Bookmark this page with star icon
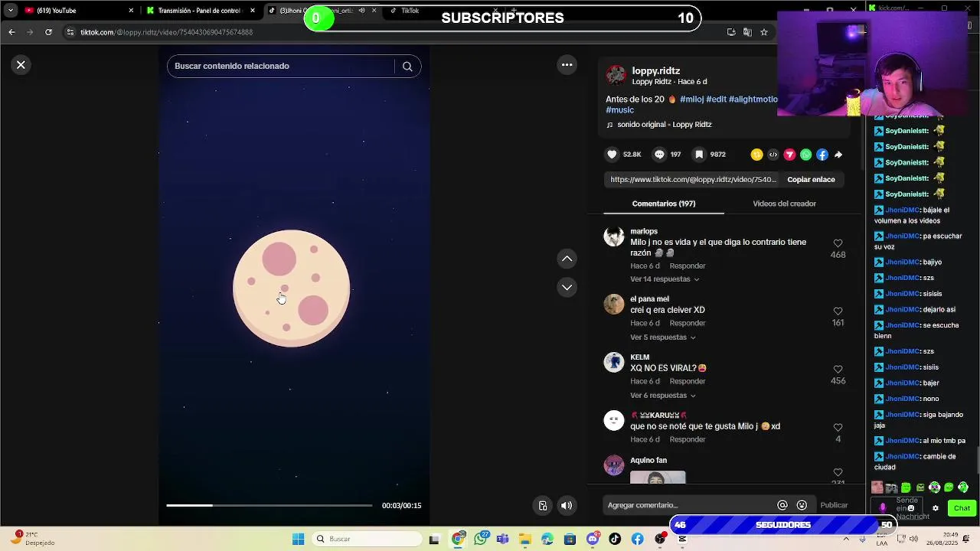This screenshot has height=551, width=980. [764, 32]
